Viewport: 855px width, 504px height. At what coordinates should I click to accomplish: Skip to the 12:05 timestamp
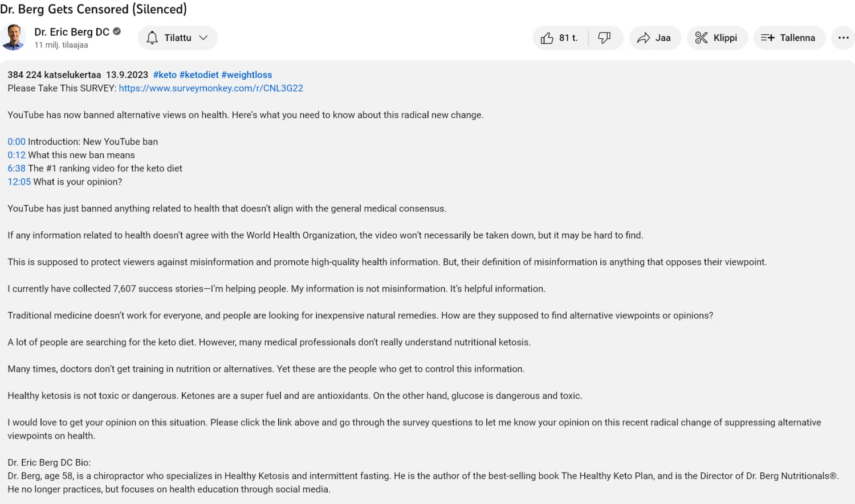point(19,182)
